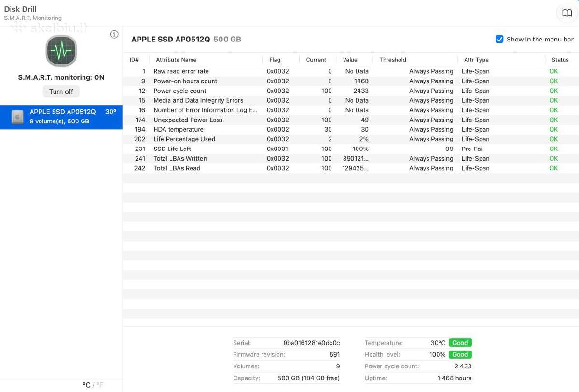
Task: Click serial number 0ba0161281e0dc0c
Action: coord(311,343)
